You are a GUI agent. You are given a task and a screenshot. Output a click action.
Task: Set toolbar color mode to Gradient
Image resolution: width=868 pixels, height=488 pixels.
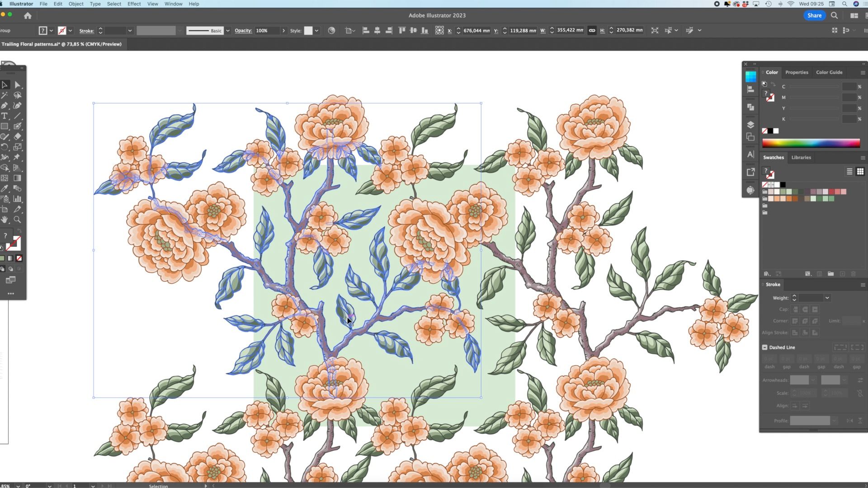coord(10,258)
